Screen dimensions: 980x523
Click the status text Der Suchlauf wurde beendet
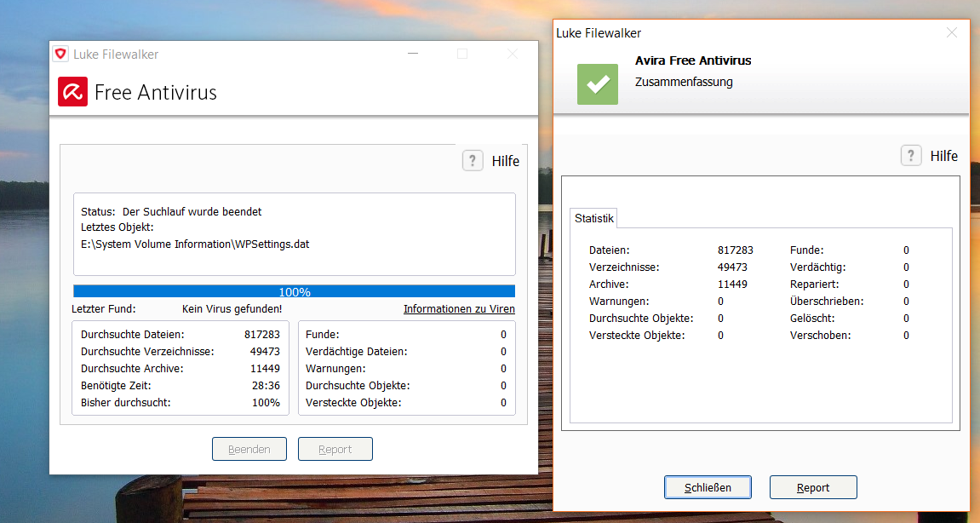click(x=192, y=212)
